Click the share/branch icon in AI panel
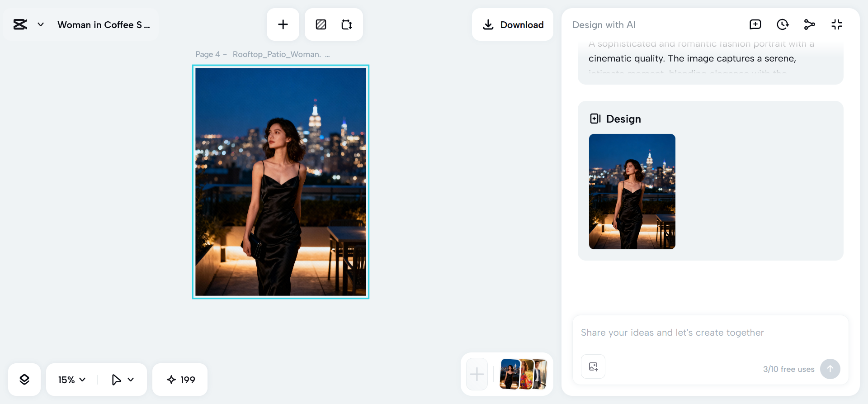 pos(810,24)
